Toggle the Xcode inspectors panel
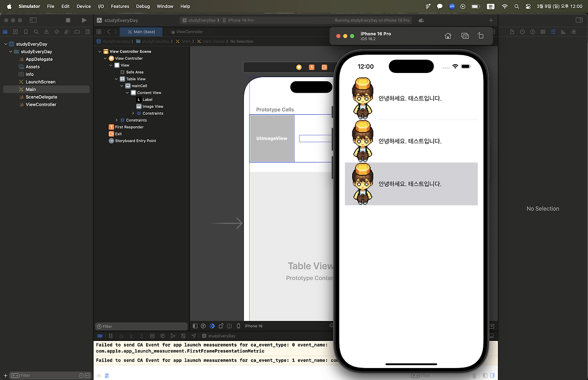 coord(579,20)
